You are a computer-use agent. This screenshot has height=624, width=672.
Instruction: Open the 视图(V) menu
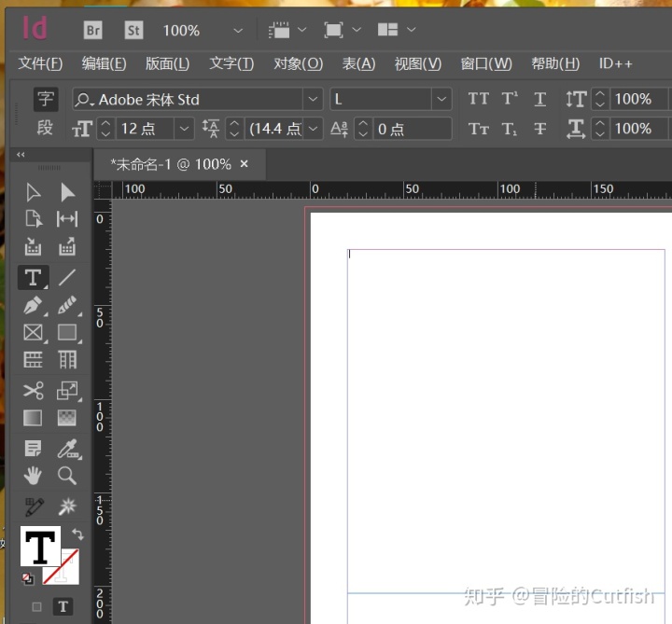pyautogui.click(x=418, y=63)
